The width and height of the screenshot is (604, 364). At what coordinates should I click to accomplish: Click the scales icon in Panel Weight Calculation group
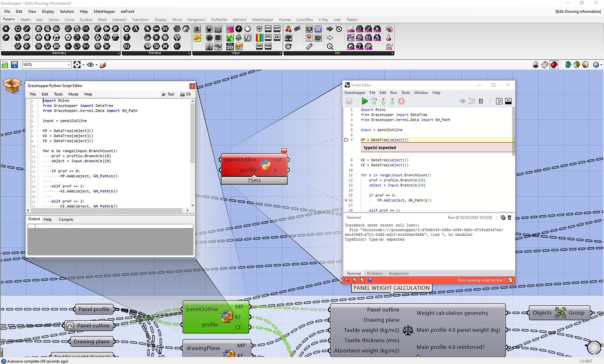click(x=407, y=330)
